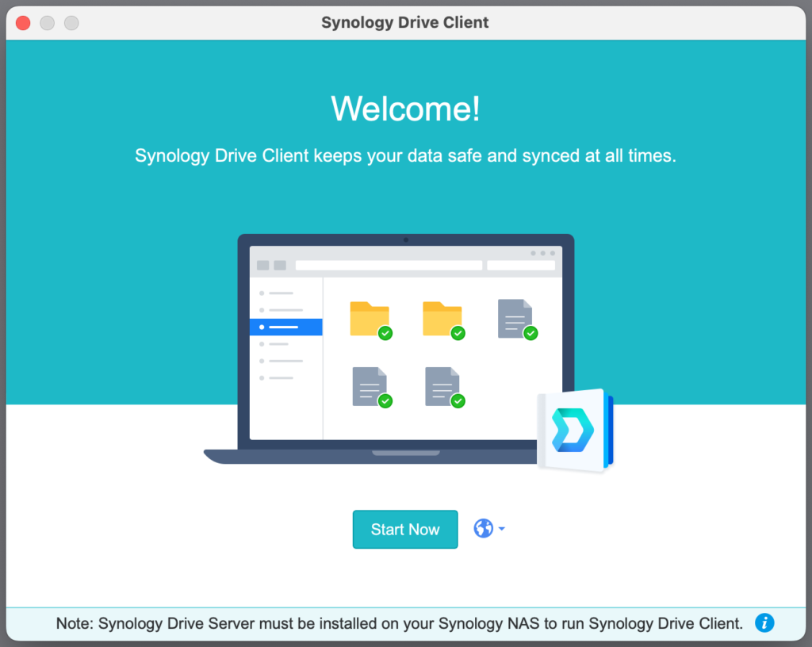
Task: Click the highlighted blue sidebar item in illustration
Action: tap(285, 327)
